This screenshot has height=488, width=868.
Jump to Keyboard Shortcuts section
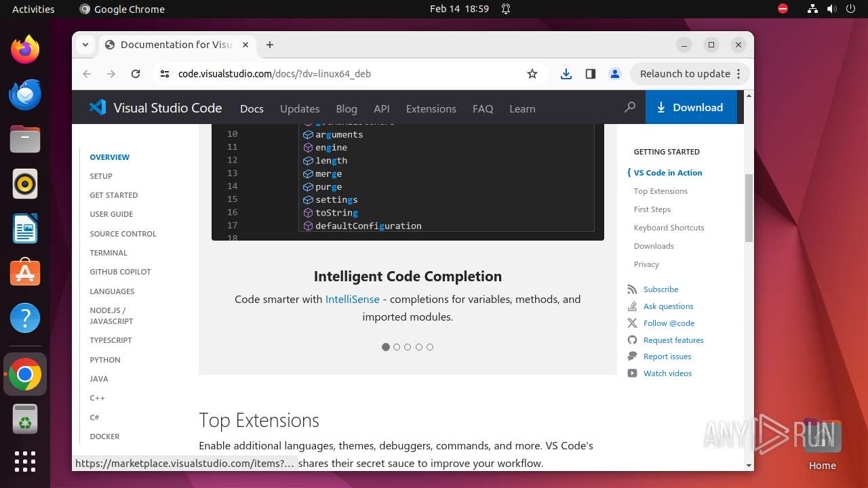coord(669,228)
